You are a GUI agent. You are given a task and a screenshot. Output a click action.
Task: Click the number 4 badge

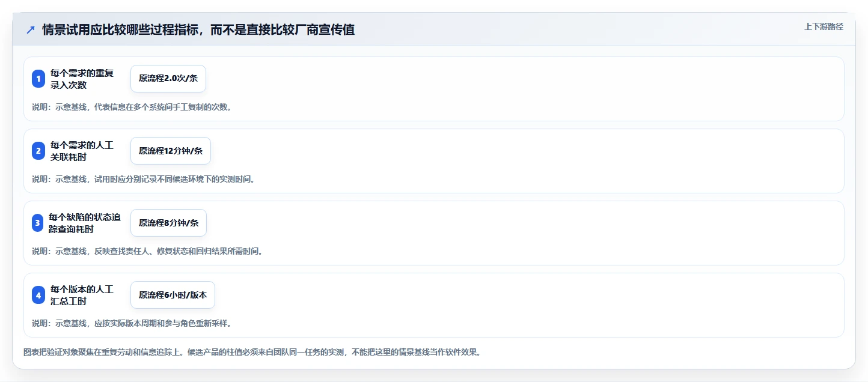[x=38, y=295]
